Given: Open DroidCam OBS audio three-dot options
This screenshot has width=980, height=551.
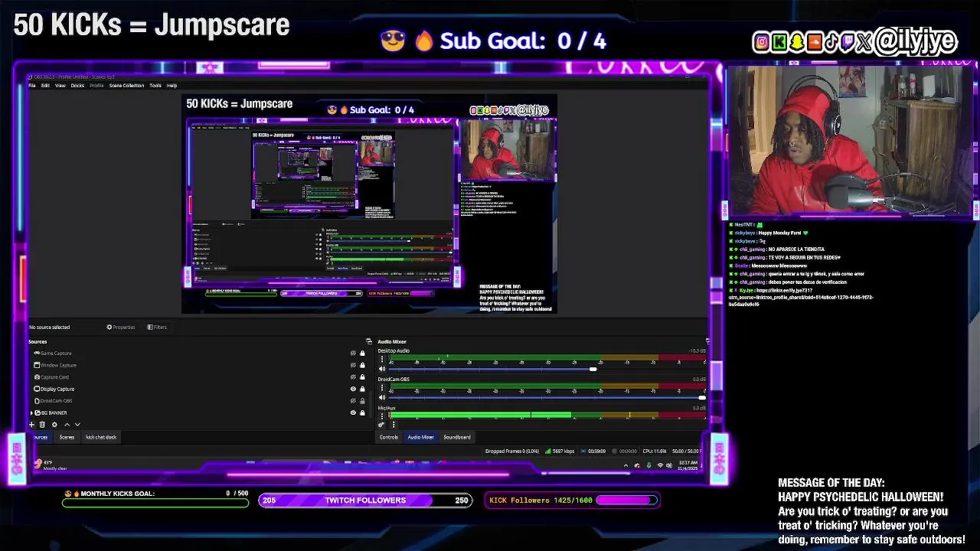Looking at the screenshot, I should 382,387.
